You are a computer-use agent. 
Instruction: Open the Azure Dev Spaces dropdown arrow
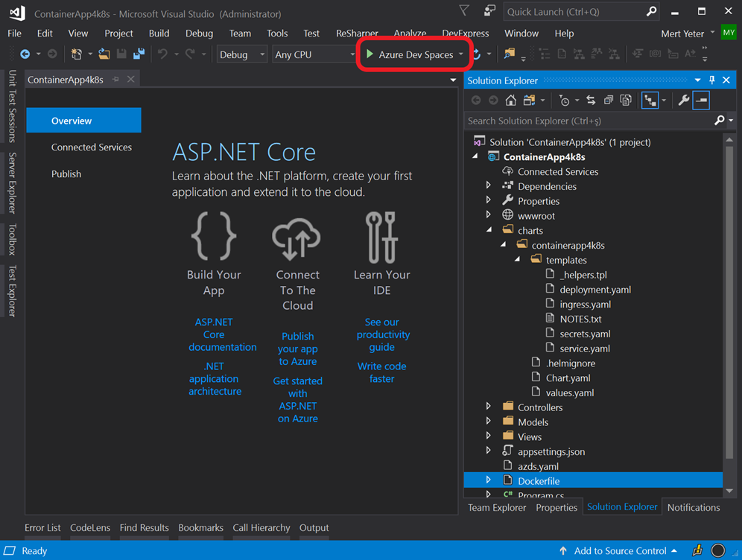coord(461,54)
